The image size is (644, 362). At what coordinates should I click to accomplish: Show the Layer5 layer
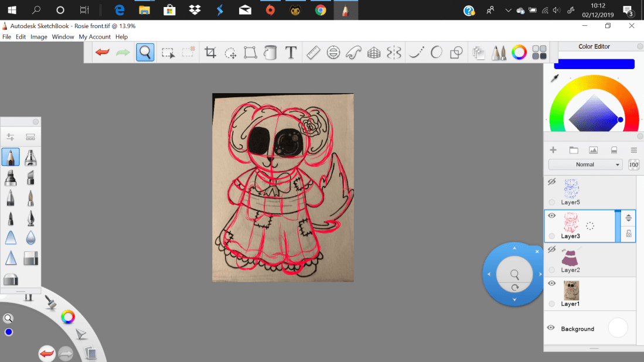coord(551,182)
